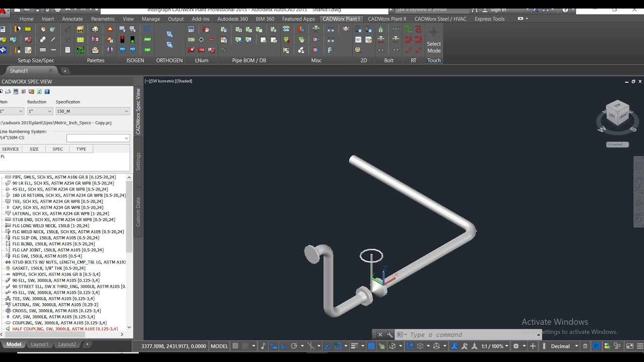
Task: Click Clean Screen icon in status bar
Action: click(x=629, y=346)
